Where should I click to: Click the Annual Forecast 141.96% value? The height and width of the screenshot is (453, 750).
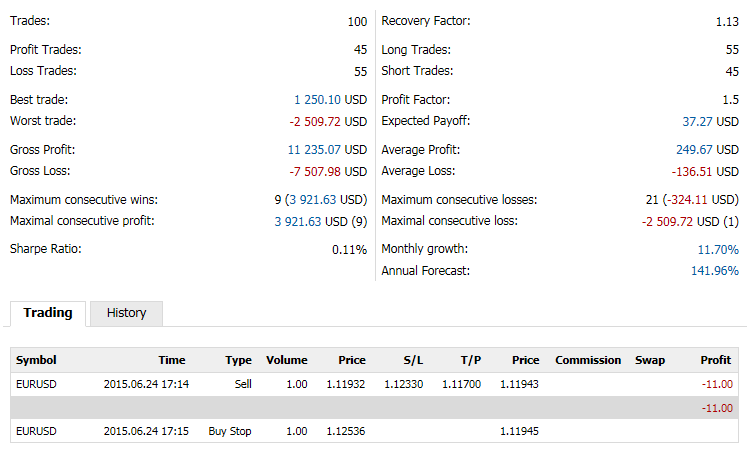(715, 271)
